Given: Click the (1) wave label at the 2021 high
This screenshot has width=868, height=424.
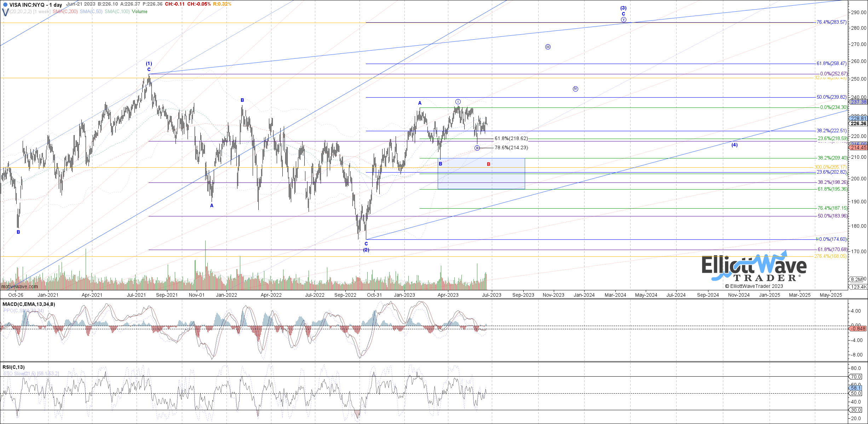Looking at the screenshot, I should [x=149, y=64].
